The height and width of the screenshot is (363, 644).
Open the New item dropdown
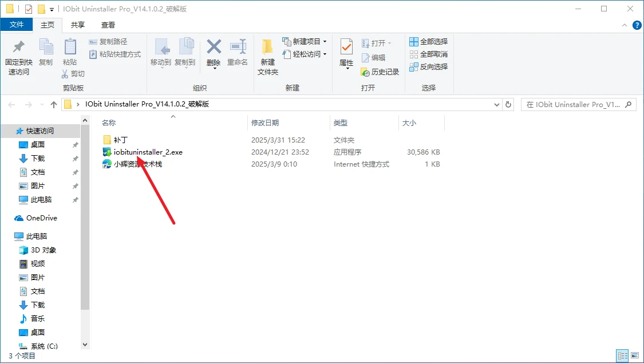tap(305, 41)
